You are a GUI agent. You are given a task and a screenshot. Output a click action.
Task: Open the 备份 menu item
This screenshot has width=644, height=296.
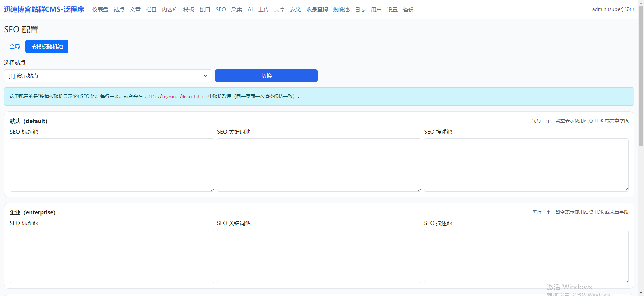click(x=408, y=9)
